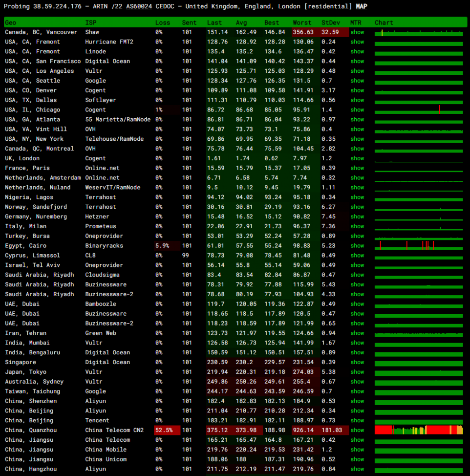Viewport: 470px width, 476px height.
Task: Show MTR for Netherlands, Amsterdam row
Action: pos(357,178)
